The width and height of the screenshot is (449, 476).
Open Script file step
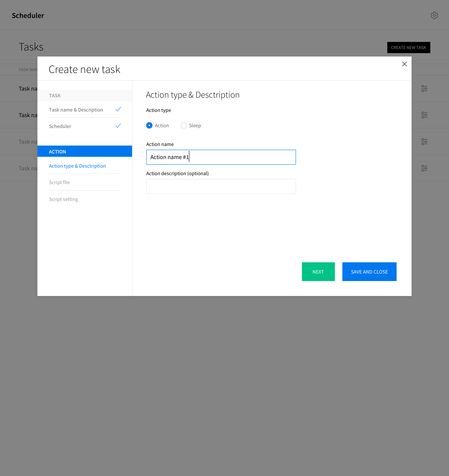[59, 182]
